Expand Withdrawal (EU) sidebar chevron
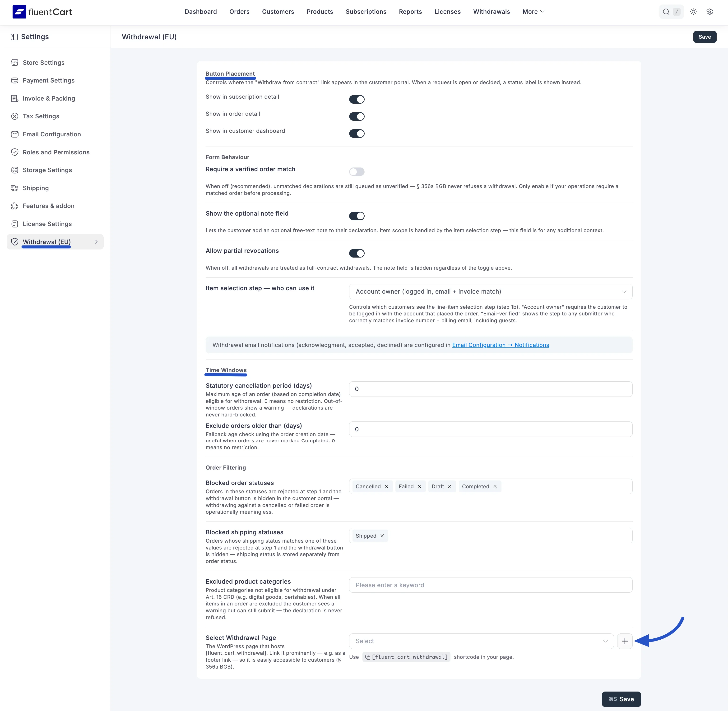728x711 pixels. coord(96,242)
